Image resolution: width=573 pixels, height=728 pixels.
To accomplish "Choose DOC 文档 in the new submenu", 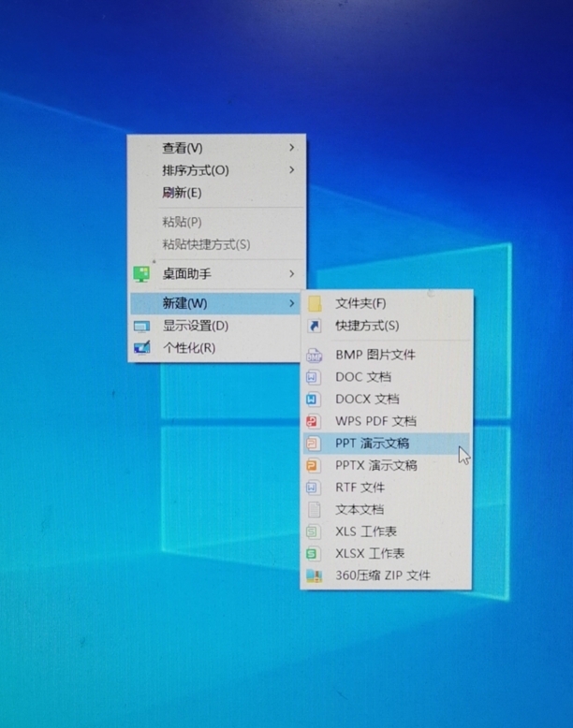I will coord(363,377).
